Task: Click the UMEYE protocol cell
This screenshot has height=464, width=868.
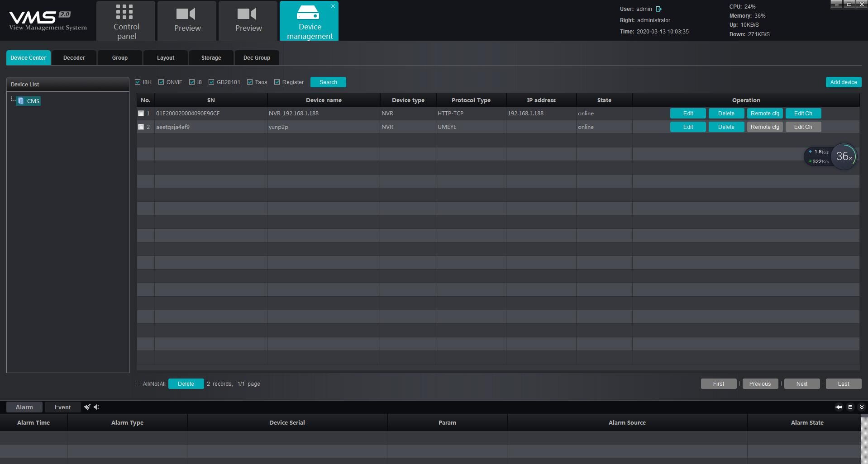Action: [x=471, y=127]
